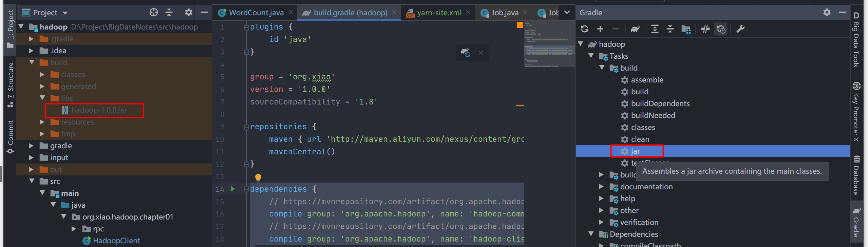Open Gradle build tool settings wrench

point(740,29)
